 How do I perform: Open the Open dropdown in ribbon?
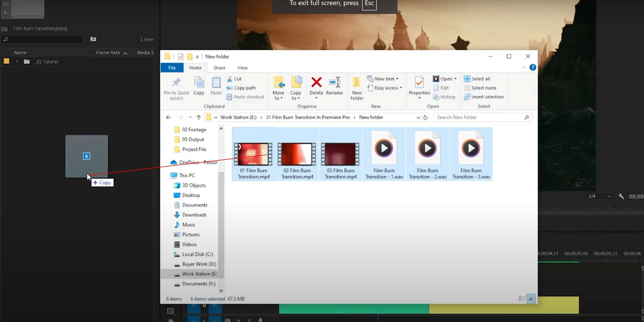(445, 79)
